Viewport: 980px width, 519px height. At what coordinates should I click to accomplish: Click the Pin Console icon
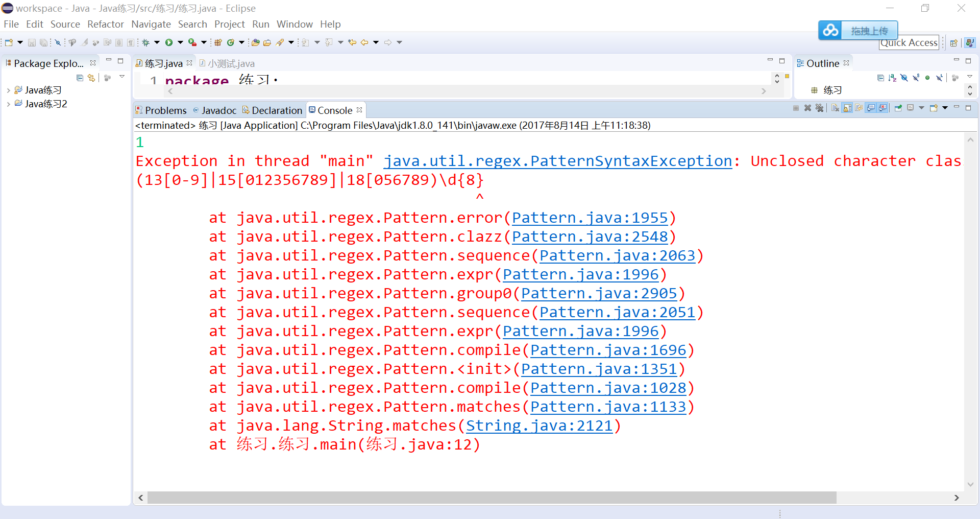click(898, 108)
